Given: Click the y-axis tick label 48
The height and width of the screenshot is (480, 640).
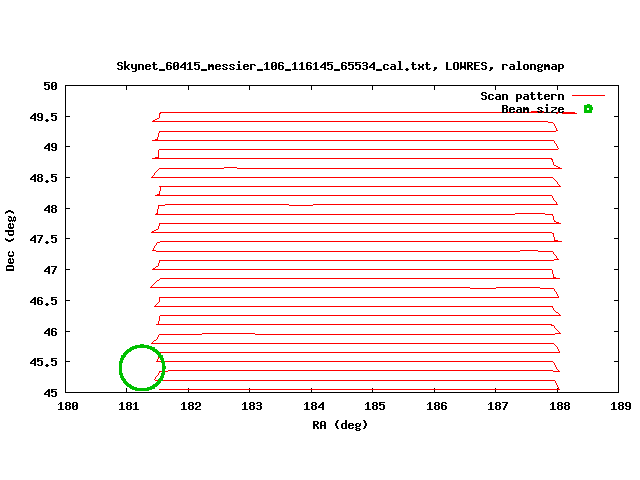Looking at the screenshot, I should point(50,209).
